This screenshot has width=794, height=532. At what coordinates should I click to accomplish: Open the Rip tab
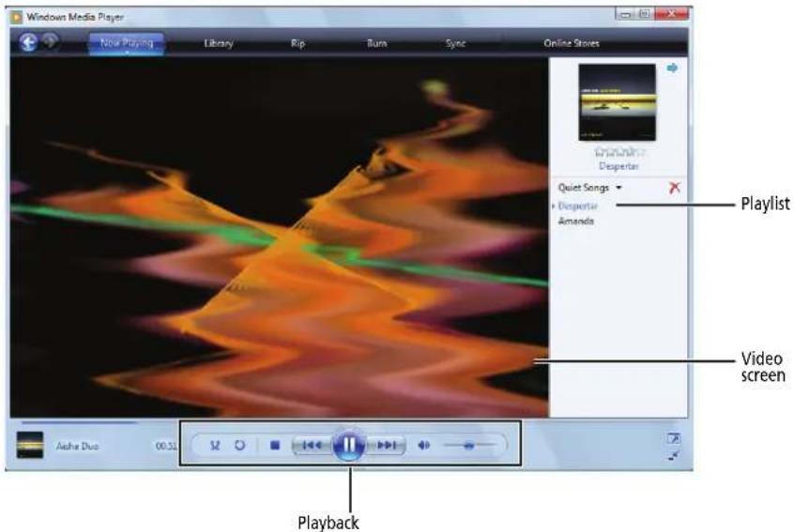[298, 43]
